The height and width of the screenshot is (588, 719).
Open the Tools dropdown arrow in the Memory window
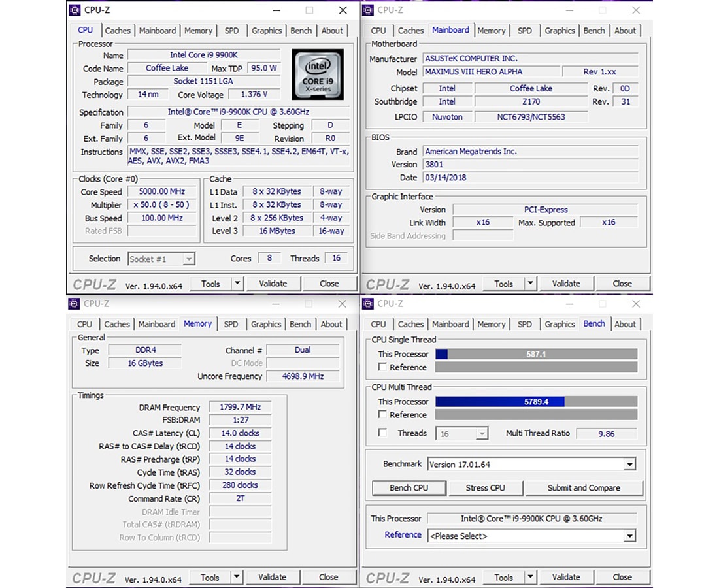237,578
